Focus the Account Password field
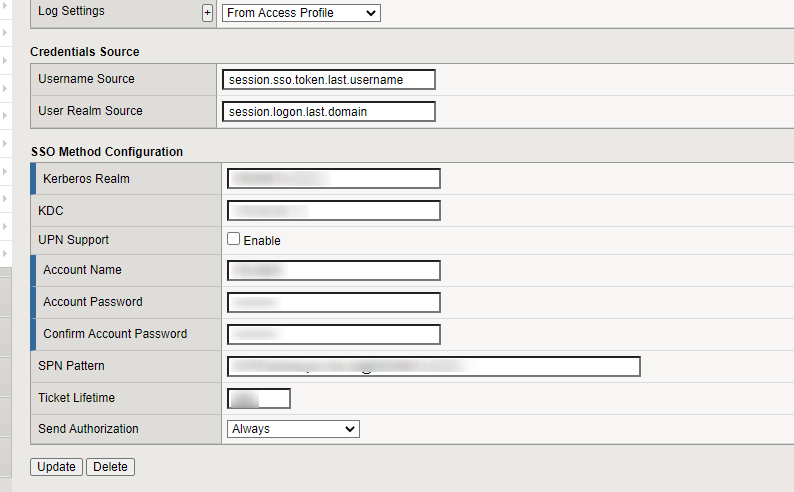The width and height of the screenshot is (794, 492). tap(334, 302)
